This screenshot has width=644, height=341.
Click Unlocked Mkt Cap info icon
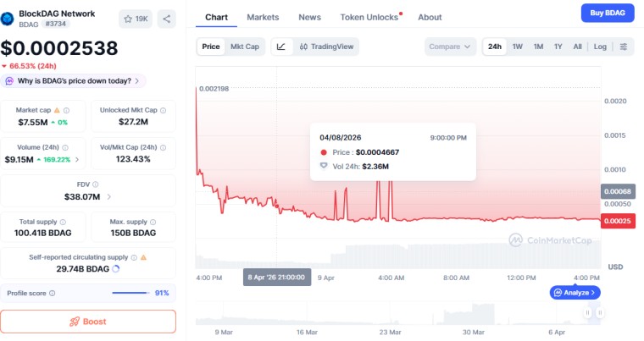coord(163,110)
